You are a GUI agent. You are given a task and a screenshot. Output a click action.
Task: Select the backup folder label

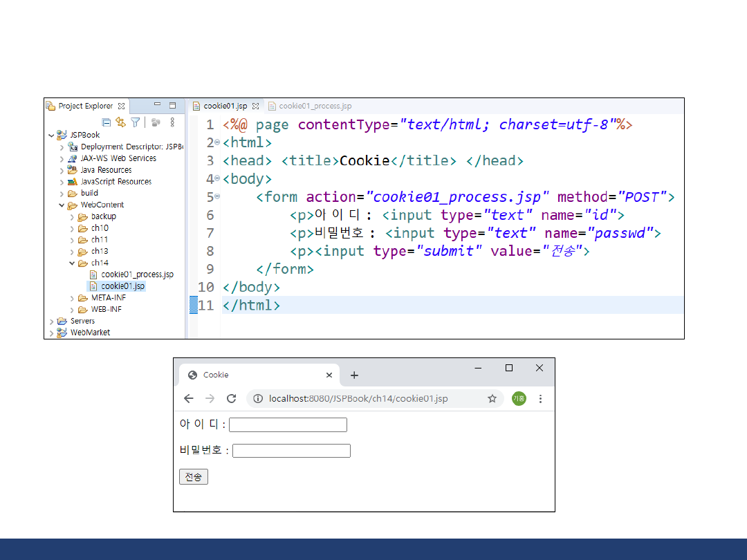[103, 216]
